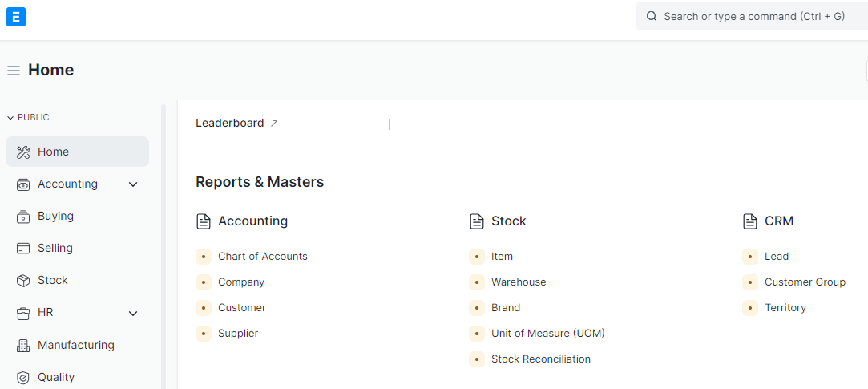Image resolution: width=868 pixels, height=389 pixels.
Task: Open Chart of Accounts link
Action: point(262,257)
